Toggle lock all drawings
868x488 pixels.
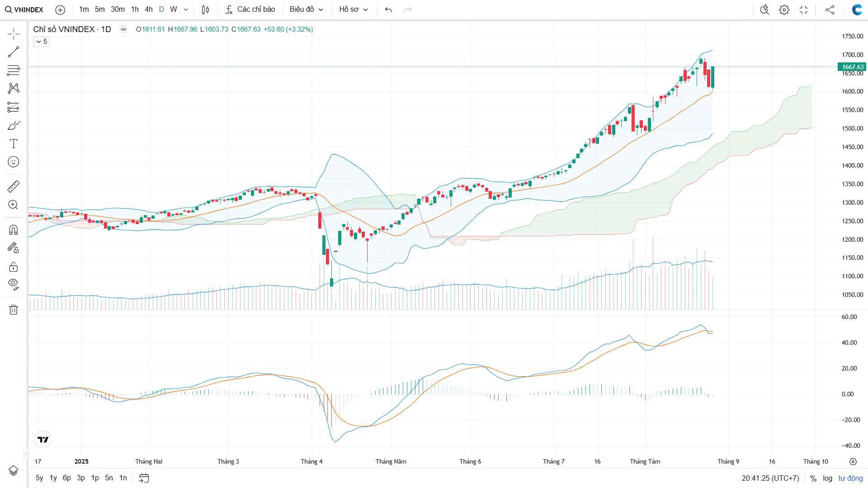pyautogui.click(x=14, y=267)
